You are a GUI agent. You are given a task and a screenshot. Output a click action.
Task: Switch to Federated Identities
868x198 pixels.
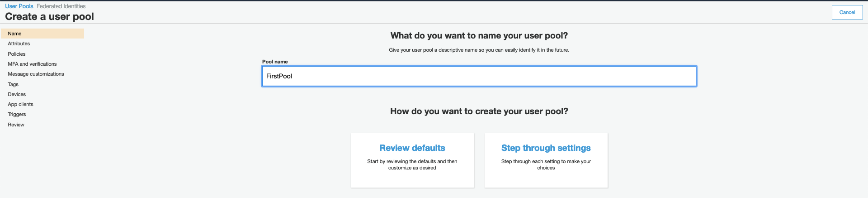point(61,6)
